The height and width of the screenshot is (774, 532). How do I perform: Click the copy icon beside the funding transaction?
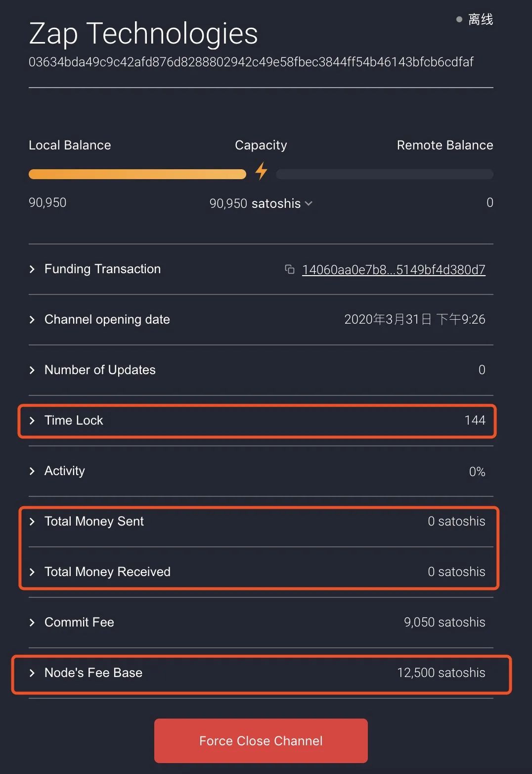[x=290, y=269]
